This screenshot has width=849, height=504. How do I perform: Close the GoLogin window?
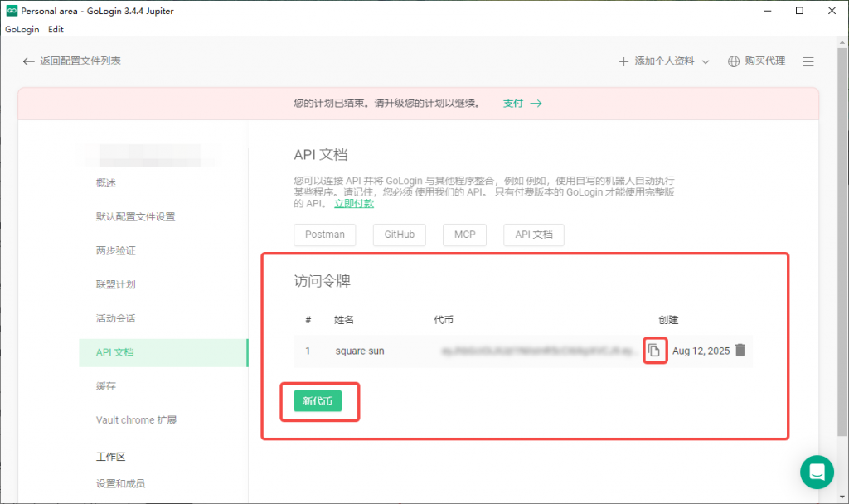click(832, 11)
